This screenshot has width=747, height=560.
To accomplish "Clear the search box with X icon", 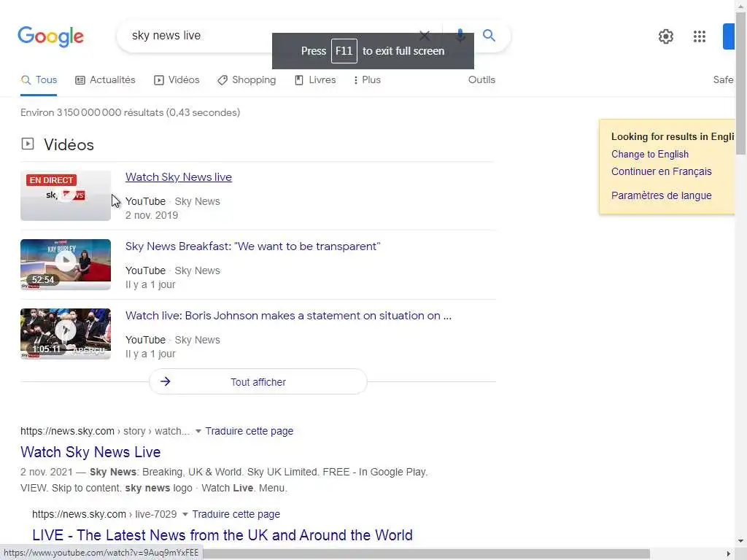I will click(x=425, y=35).
